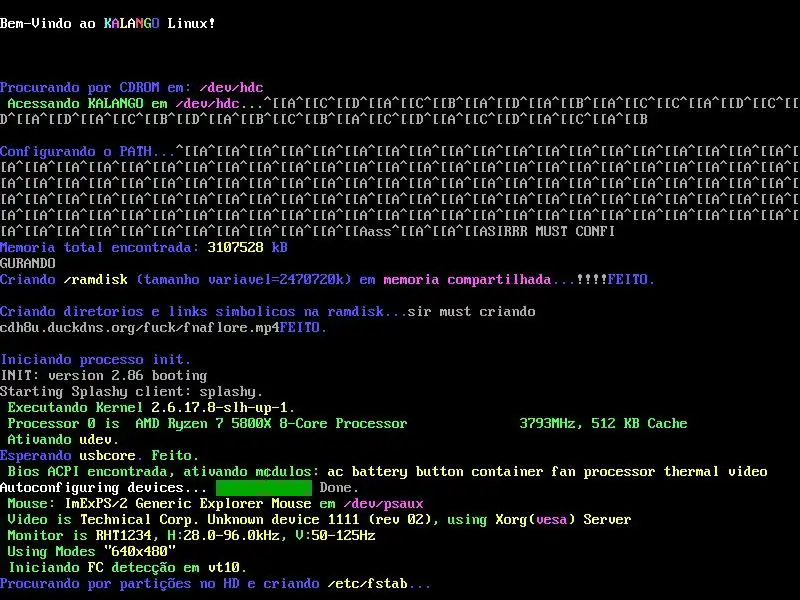Screen dimensions: 800x600
Task: Click 'AMD Ryzen 7 5800X 8-Core Processor' text
Action: pos(271,423)
